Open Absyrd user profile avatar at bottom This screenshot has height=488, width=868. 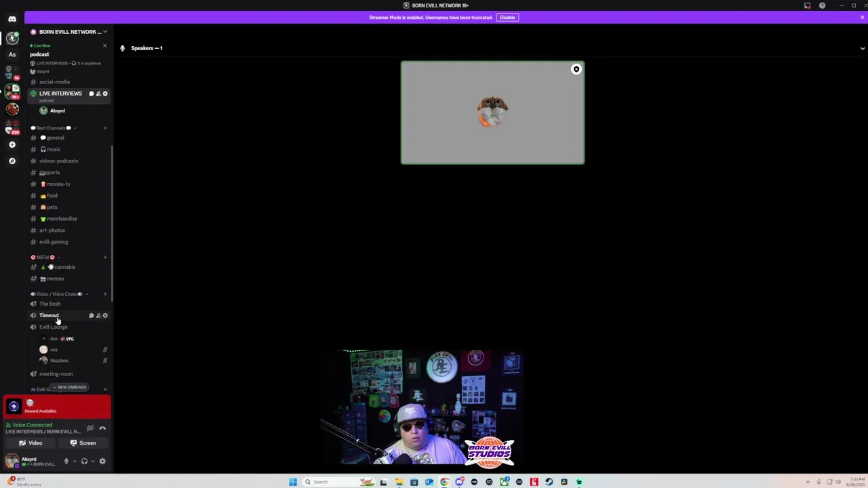coord(12,461)
